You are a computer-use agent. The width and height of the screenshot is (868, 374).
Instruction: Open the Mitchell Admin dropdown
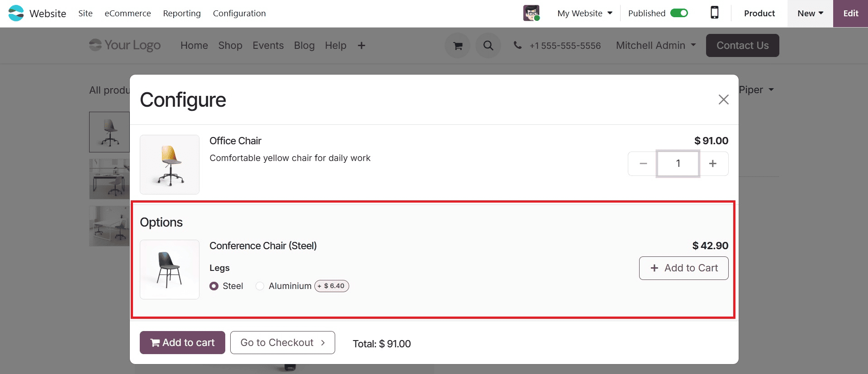point(655,45)
